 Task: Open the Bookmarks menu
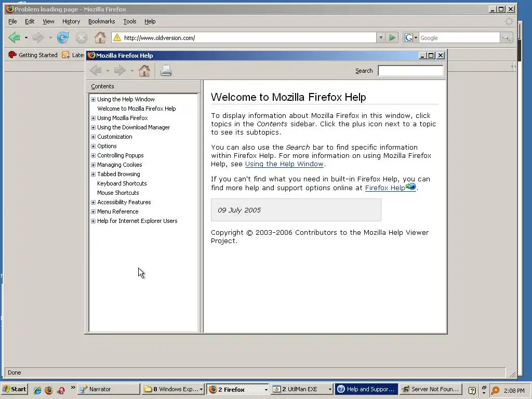pos(101,21)
